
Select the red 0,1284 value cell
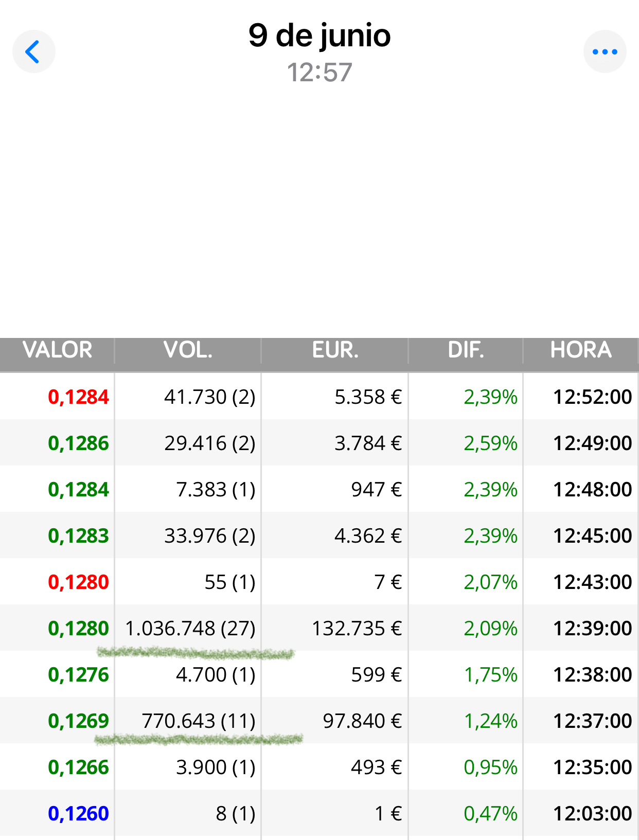(78, 397)
